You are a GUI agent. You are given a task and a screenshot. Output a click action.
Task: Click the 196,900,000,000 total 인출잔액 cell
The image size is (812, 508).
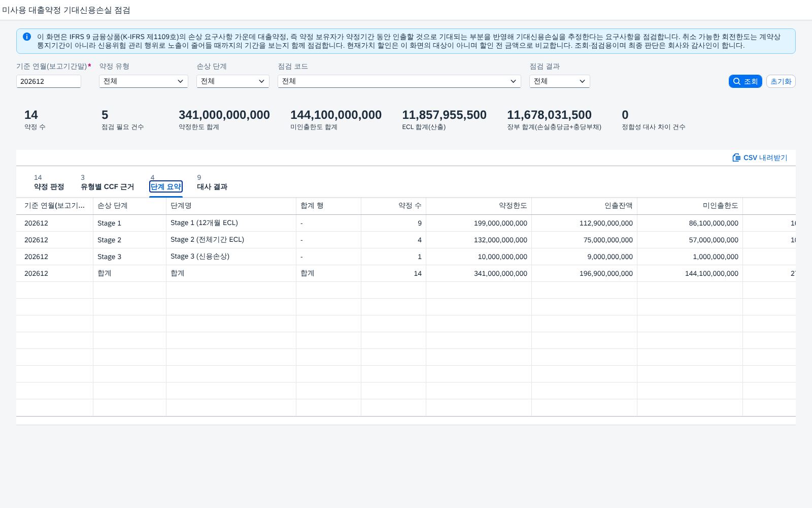[584, 273]
